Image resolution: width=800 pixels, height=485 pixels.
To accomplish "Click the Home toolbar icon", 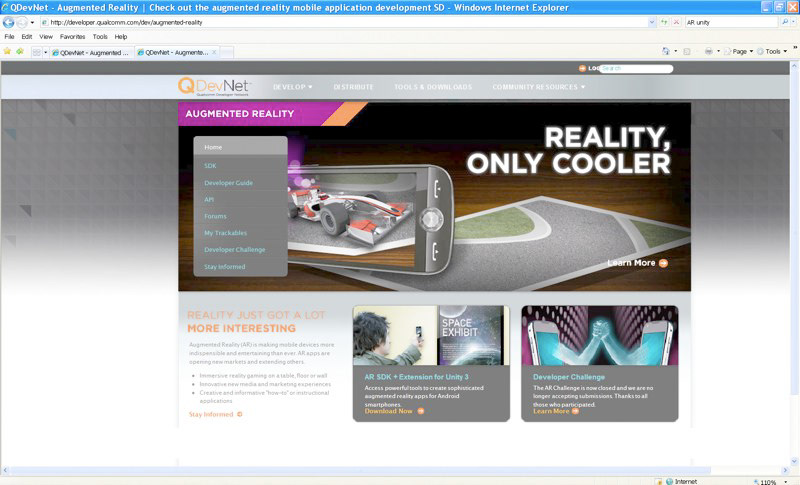I will 665,52.
